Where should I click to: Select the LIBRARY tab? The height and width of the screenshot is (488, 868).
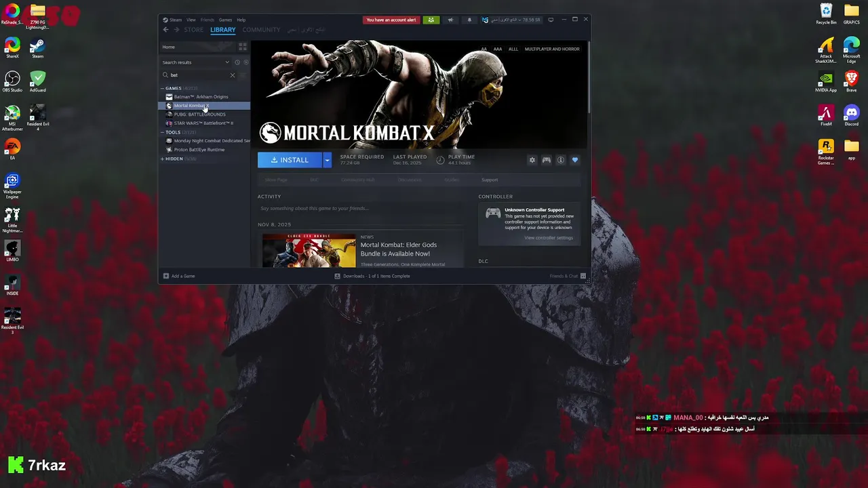223,30
